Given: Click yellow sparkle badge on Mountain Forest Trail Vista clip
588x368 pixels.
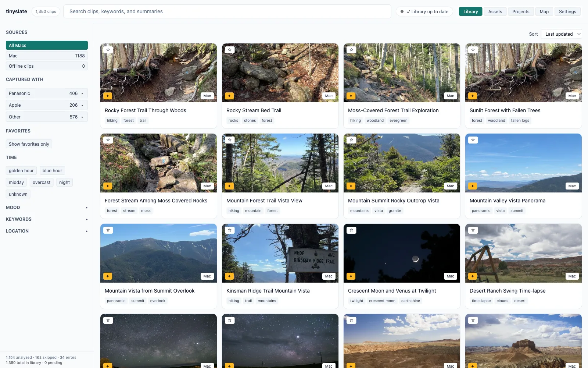Looking at the screenshot, I should coord(229,186).
